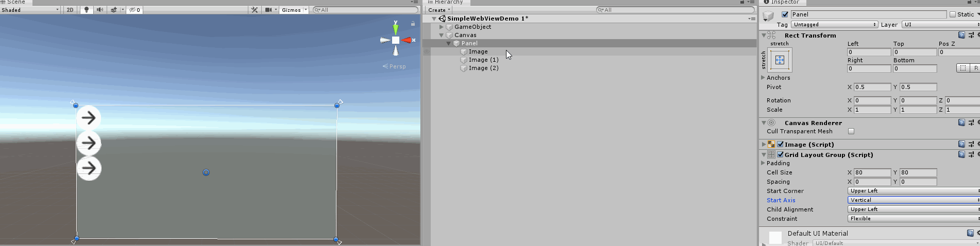This screenshot has width=980, height=246.
Task: Click the center cube of orientation gizmo
Action: click(x=396, y=40)
